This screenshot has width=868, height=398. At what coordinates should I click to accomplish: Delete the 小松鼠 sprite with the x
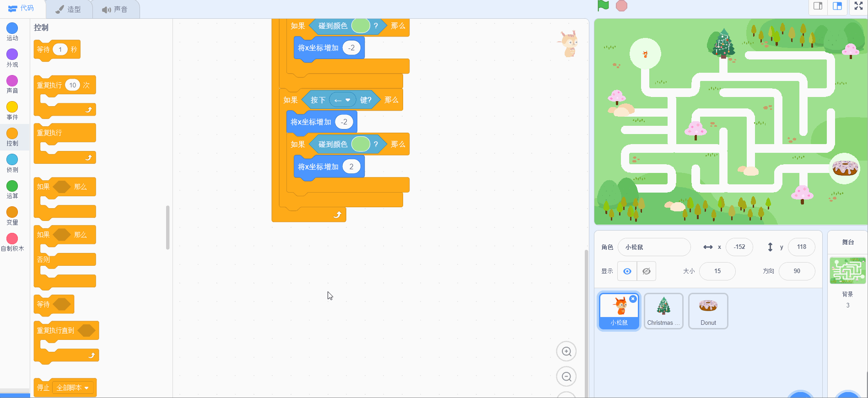[633, 299]
